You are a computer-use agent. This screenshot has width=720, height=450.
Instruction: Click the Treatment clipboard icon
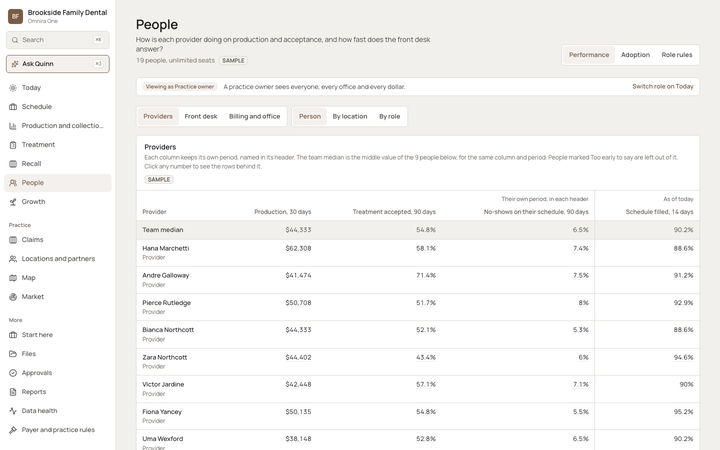(x=13, y=145)
